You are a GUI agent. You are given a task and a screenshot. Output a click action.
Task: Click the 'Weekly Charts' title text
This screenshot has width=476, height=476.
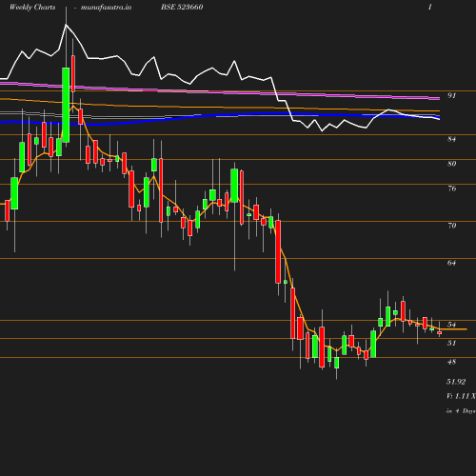point(32,7)
